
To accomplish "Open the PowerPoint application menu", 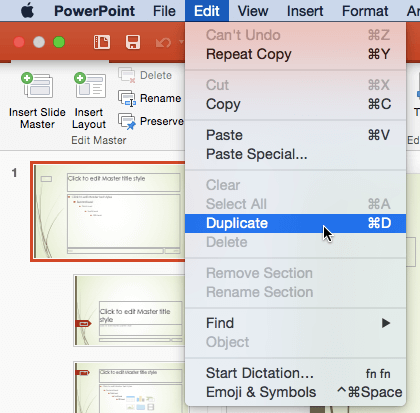I will coord(94,11).
